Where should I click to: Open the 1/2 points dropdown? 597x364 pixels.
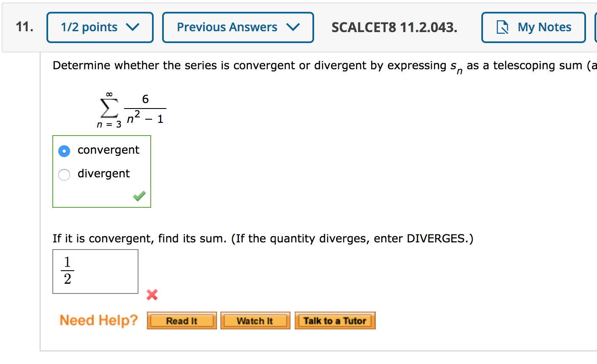click(100, 27)
